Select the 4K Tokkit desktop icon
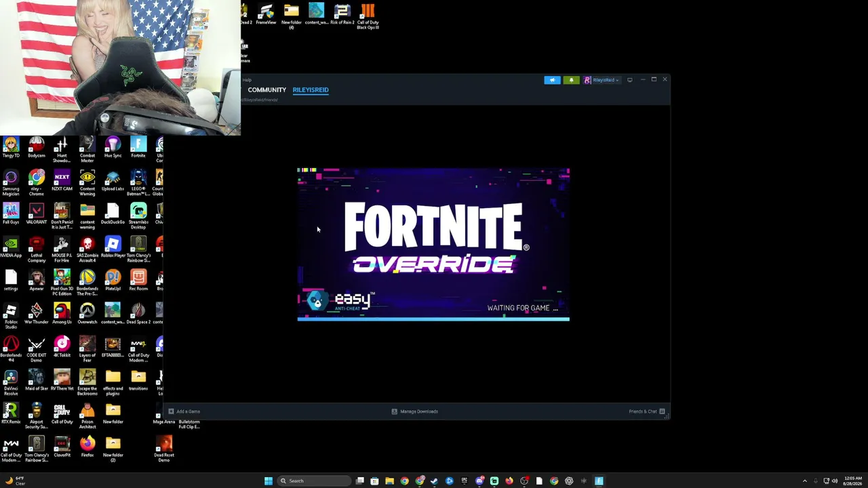 coord(62,346)
